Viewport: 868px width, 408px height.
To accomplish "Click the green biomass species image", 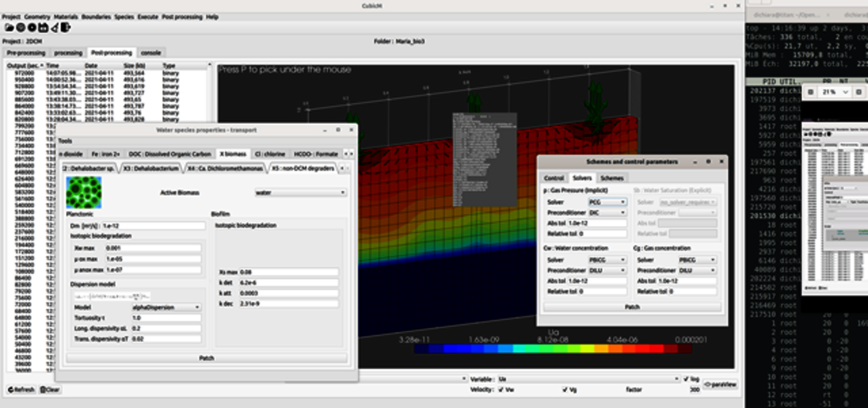I will coord(84,192).
